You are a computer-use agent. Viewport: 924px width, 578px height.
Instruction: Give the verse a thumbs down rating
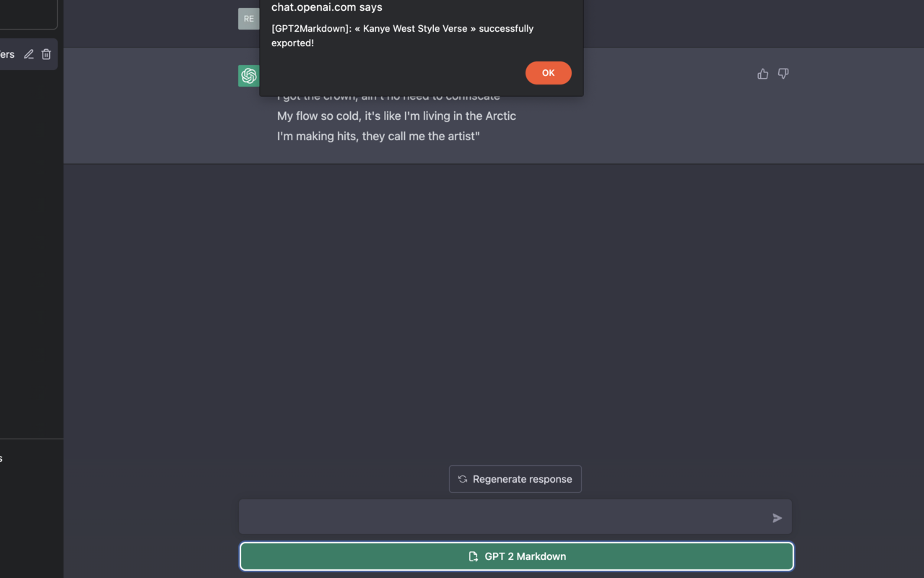coord(783,74)
